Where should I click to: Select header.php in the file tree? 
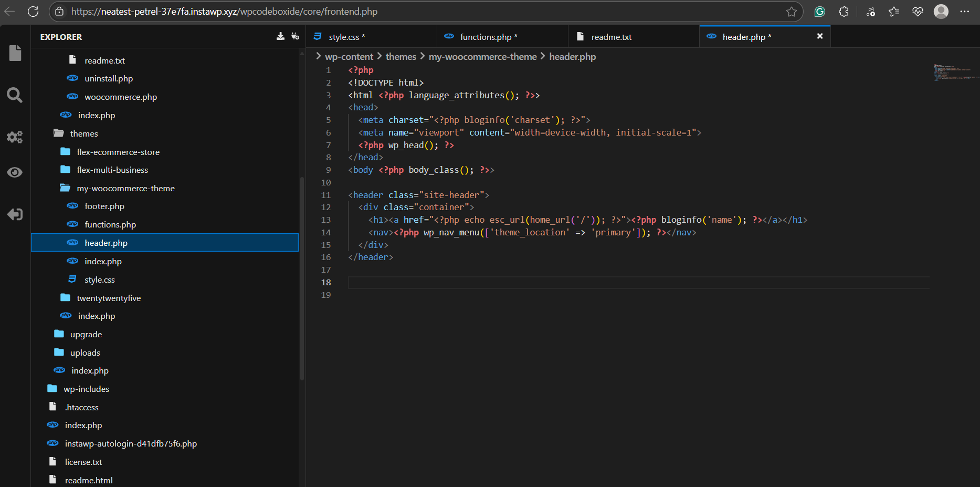point(165,243)
